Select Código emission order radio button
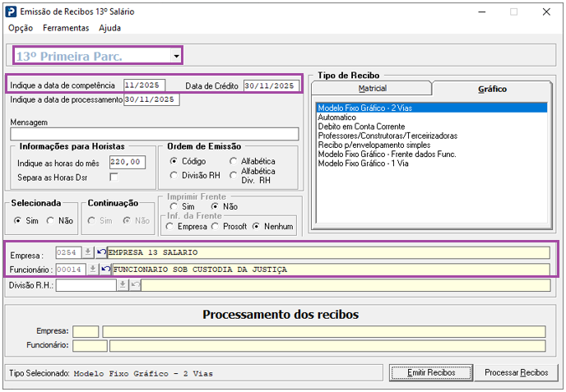Screen dimensions: 566x392 174,161
